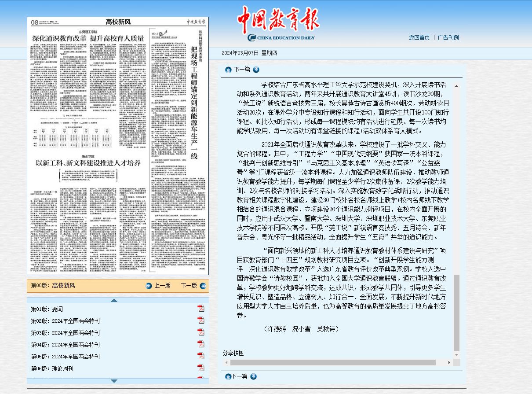Click the 上一版 globe arrow icon
The width and height of the screenshot is (532, 394).
(x=149, y=286)
